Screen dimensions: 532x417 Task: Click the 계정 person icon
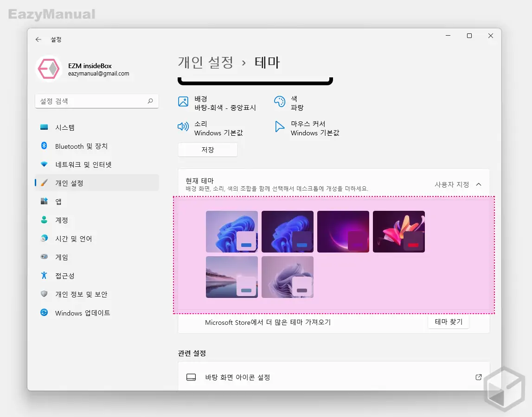(44, 220)
